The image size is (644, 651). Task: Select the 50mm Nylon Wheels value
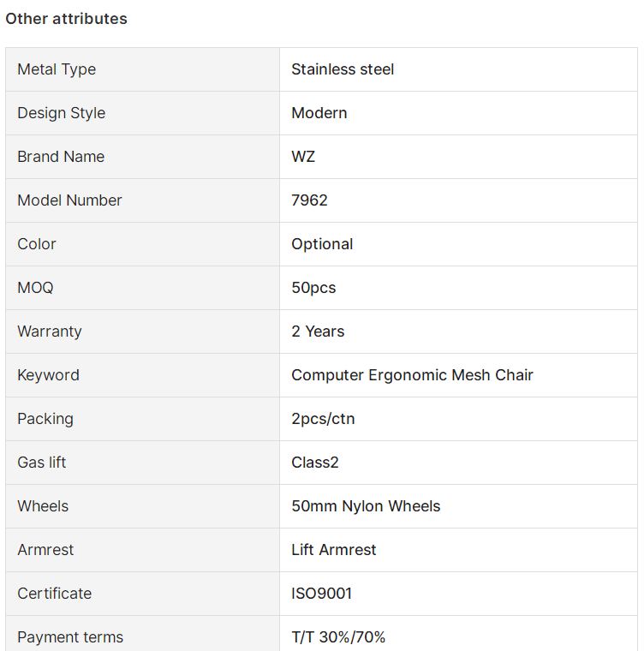(x=366, y=506)
